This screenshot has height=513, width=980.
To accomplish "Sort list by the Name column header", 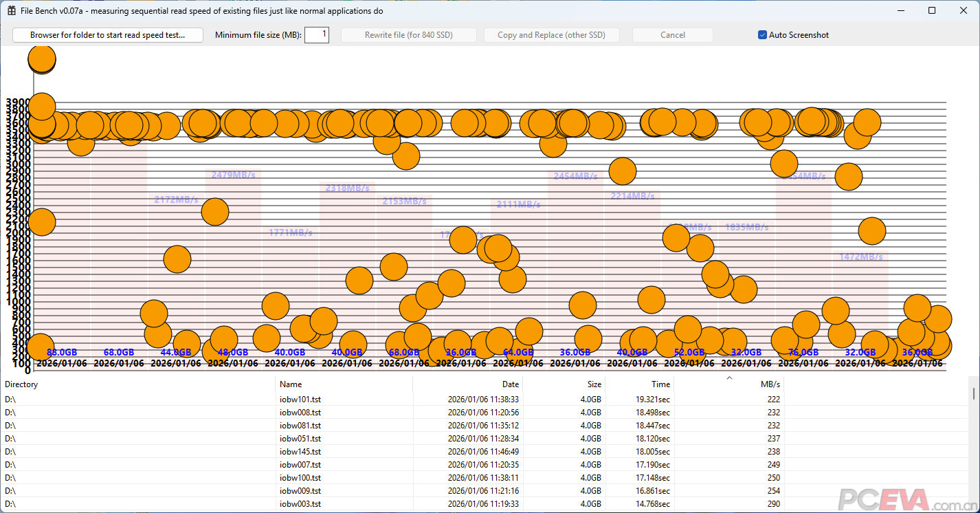I will point(344,384).
